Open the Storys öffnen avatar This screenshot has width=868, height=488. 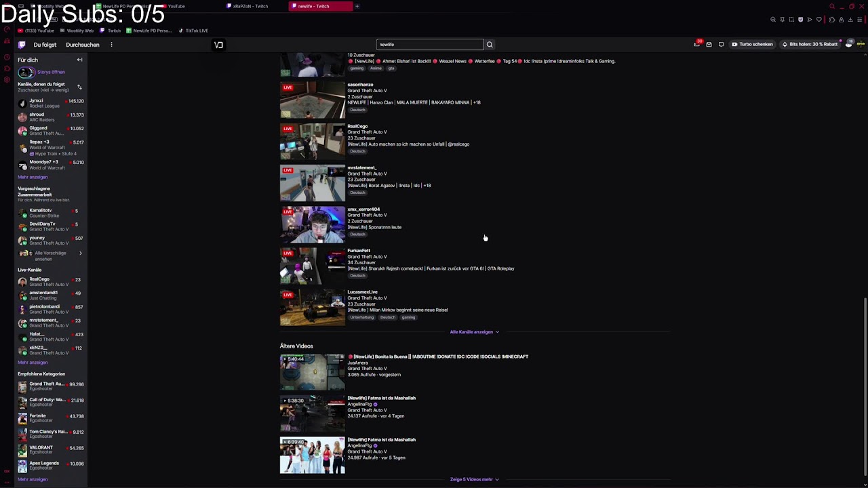pyautogui.click(x=26, y=72)
